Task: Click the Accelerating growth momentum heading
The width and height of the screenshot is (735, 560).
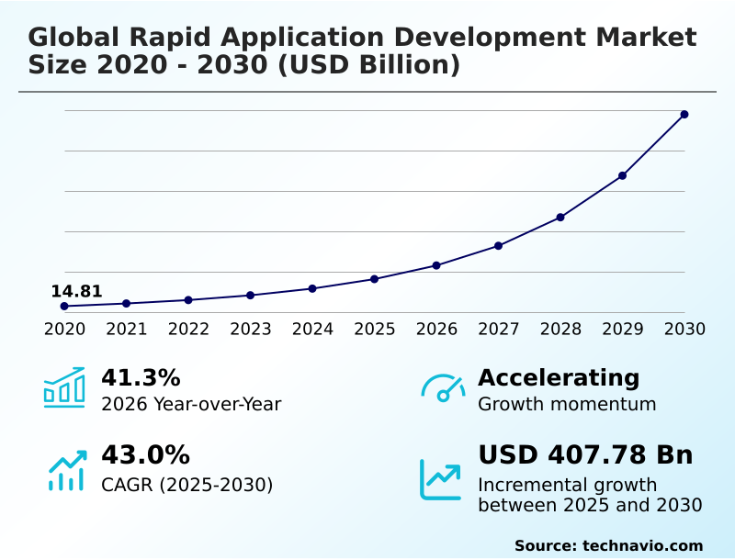Action: (x=559, y=377)
